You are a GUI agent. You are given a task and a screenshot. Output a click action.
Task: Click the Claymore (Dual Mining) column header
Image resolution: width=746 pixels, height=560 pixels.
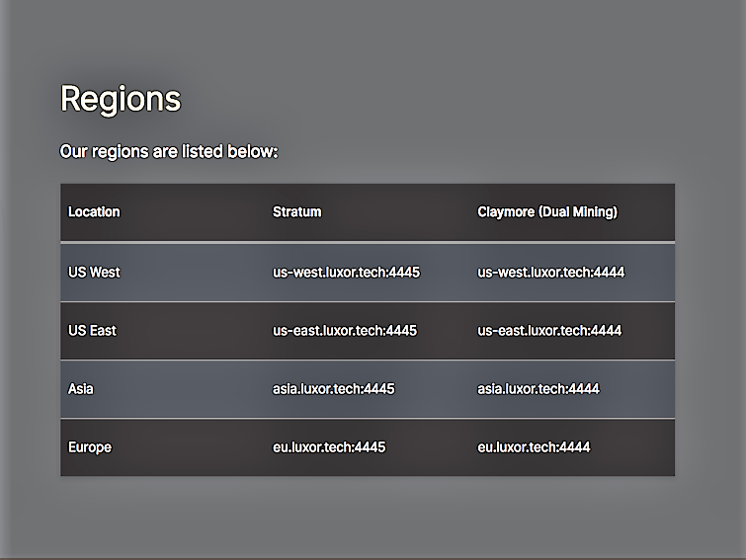[x=547, y=212]
